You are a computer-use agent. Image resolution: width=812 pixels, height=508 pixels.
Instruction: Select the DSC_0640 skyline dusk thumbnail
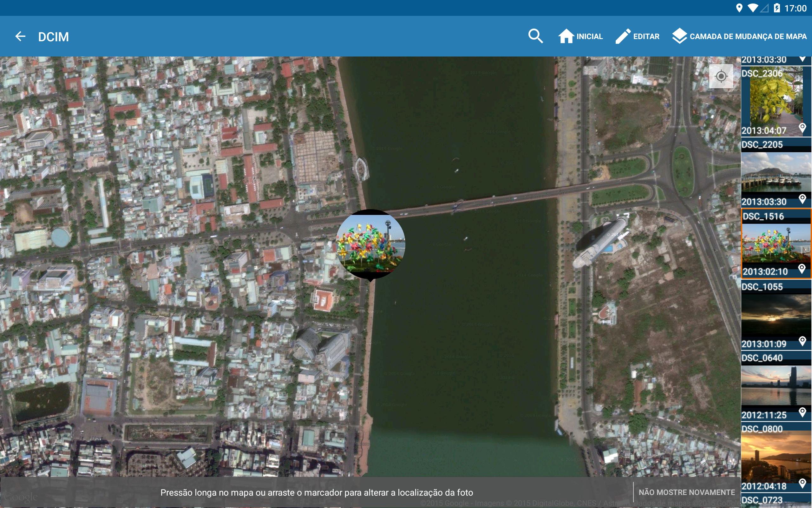pyautogui.click(x=776, y=386)
